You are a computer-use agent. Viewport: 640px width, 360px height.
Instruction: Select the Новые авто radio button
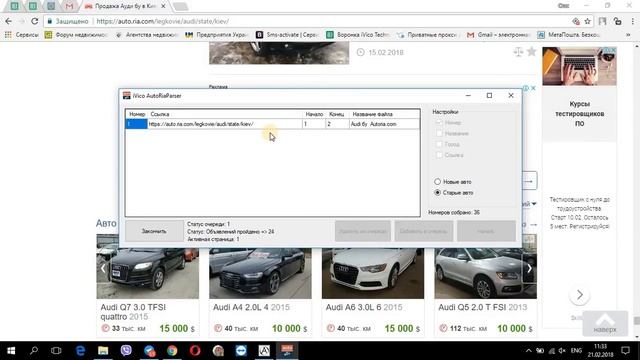tap(438, 182)
